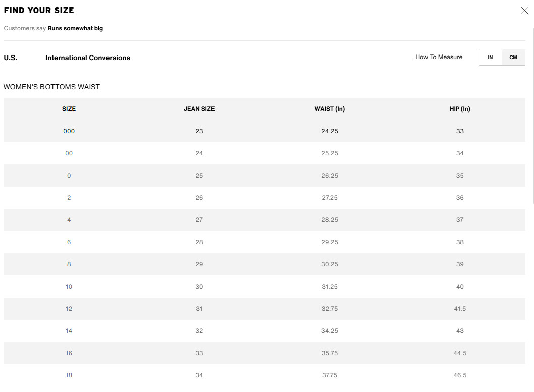The height and width of the screenshot is (392, 534).
Task: Click hip value 44.5
Action: click(460, 353)
